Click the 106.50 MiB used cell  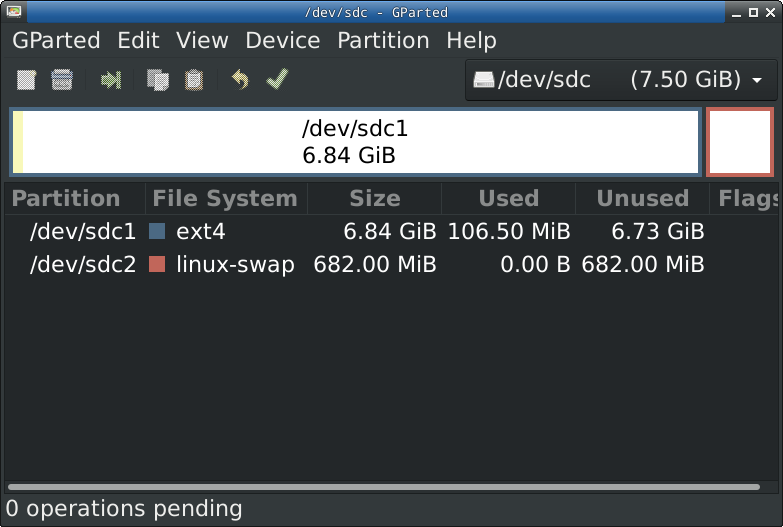(509, 232)
